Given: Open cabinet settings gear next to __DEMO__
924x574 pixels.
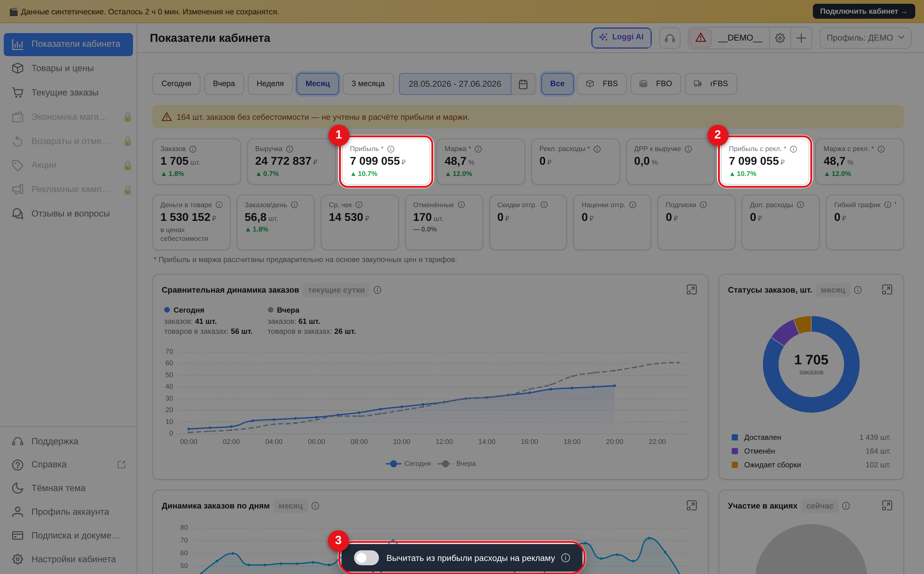Looking at the screenshot, I should tap(780, 38).
